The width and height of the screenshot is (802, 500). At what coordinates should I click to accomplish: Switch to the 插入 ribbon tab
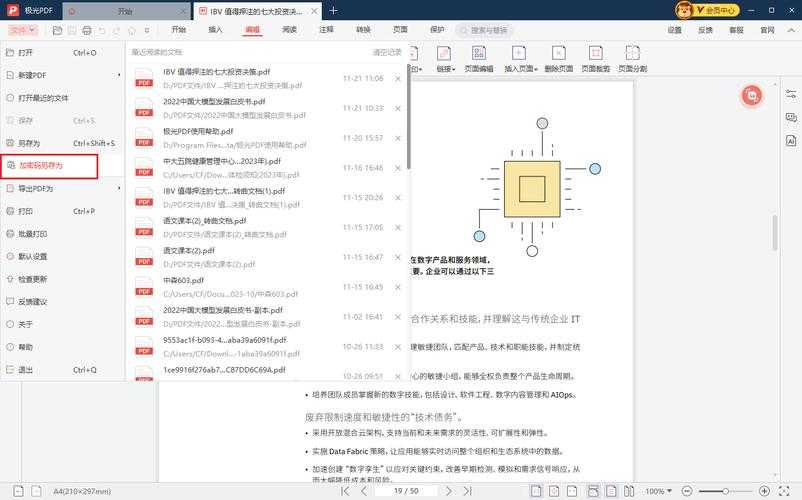tap(215, 30)
